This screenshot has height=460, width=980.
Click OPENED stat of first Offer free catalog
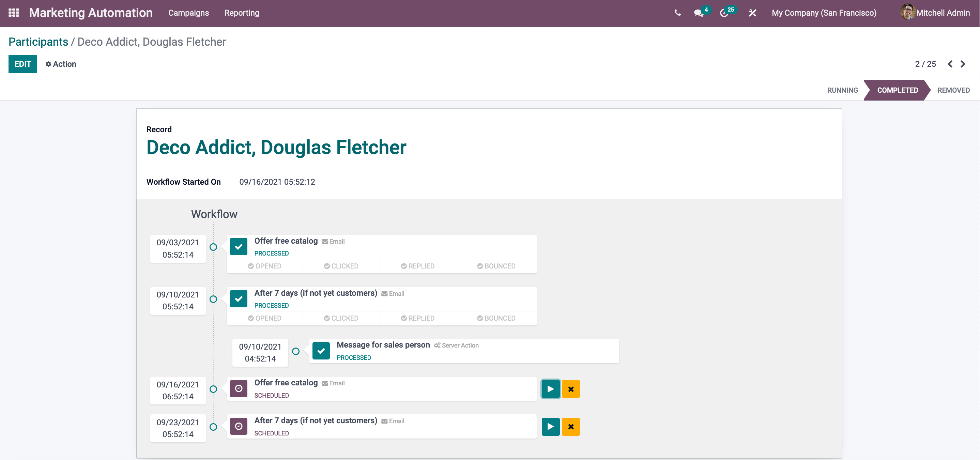point(265,266)
